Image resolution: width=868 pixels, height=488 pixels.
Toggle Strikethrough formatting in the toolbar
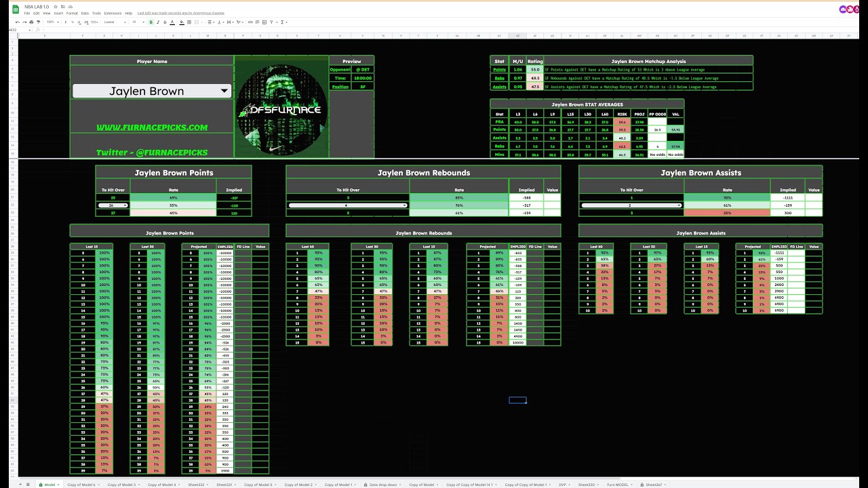pyautogui.click(x=165, y=22)
